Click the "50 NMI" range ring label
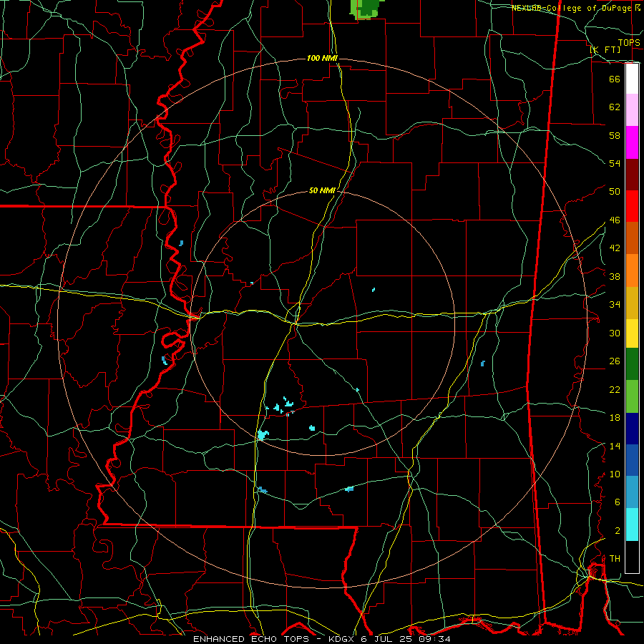This screenshot has height=644, width=644. pyautogui.click(x=322, y=190)
